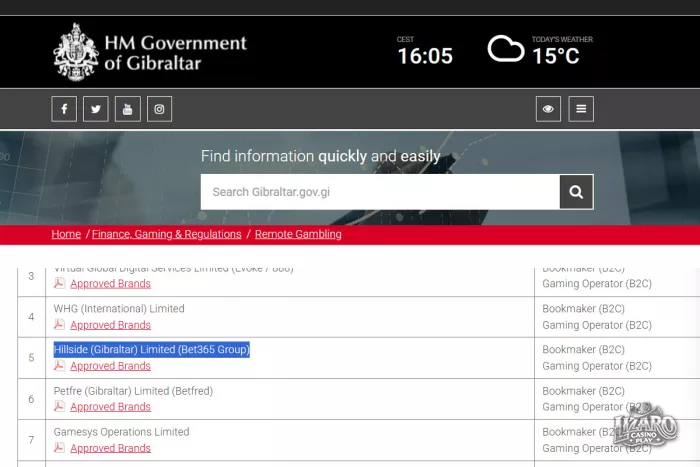Click the search magnifier button
Image resolution: width=700 pixels, height=467 pixels.
[576, 192]
